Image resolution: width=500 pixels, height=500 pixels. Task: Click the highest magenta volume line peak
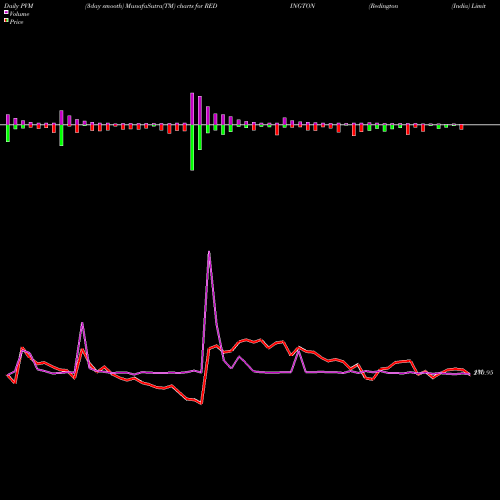coord(209,252)
